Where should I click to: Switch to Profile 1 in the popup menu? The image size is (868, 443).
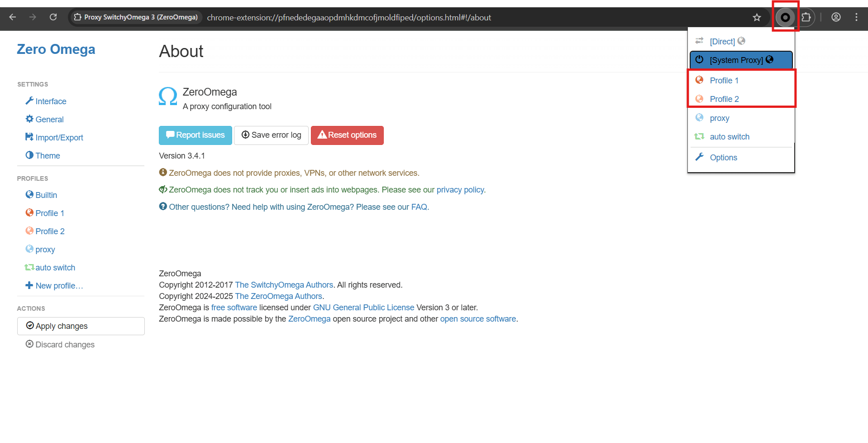[x=741, y=80]
